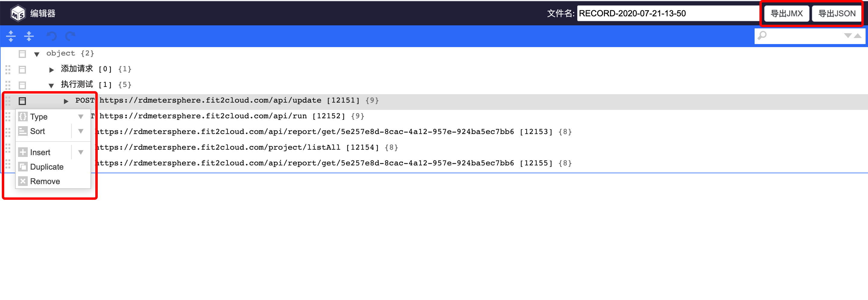
Task: Redo the last undone action
Action: (70, 36)
